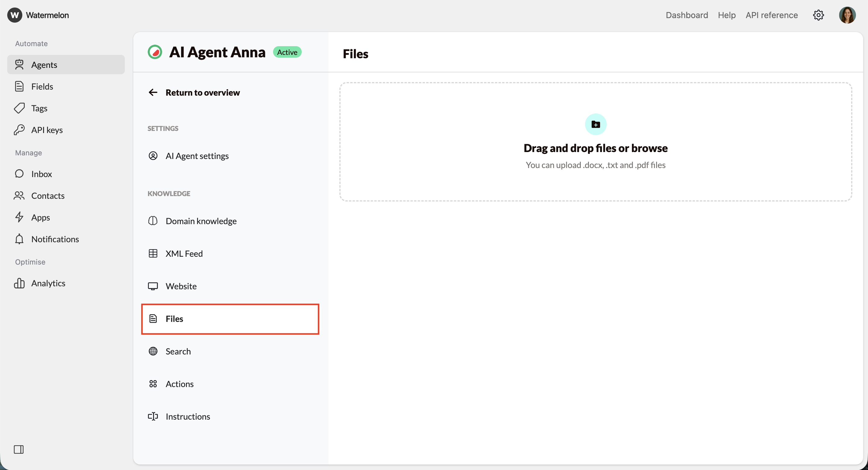
Task: Open the Instructions section
Action: pyautogui.click(x=188, y=416)
